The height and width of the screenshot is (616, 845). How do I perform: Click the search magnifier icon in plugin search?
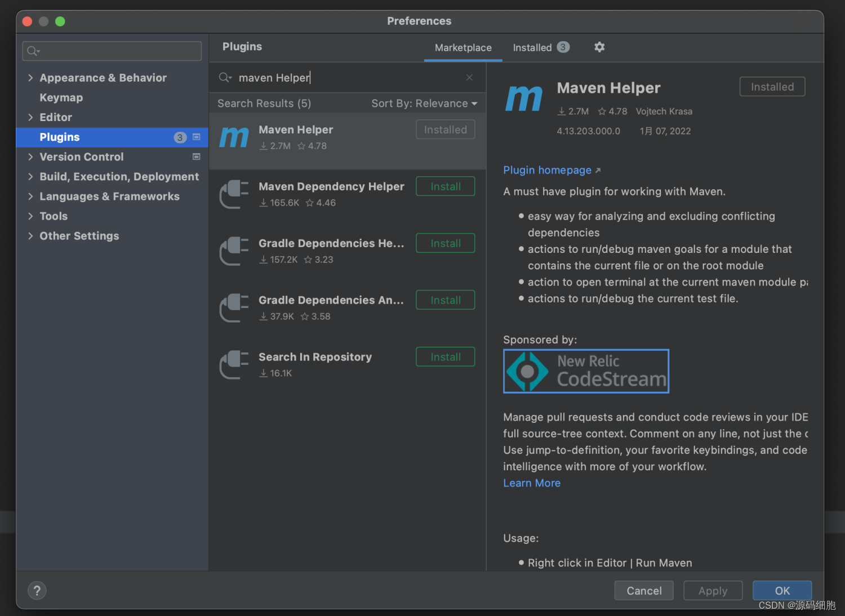(225, 78)
